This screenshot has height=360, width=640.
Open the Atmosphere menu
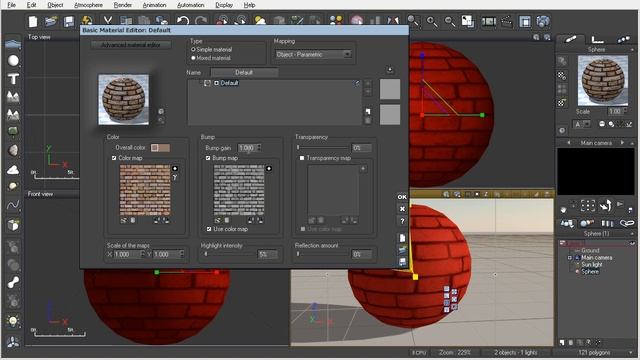click(x=88, y=5)
